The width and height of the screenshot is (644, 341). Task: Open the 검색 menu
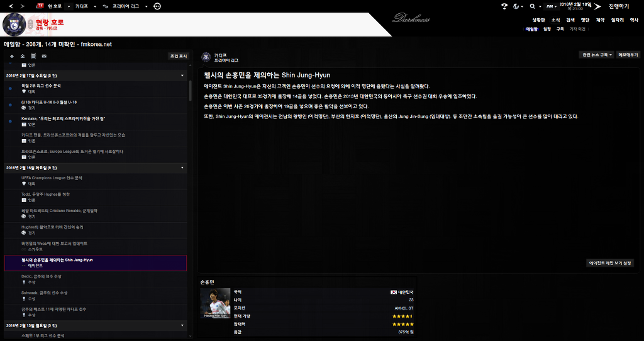point(570,20)
